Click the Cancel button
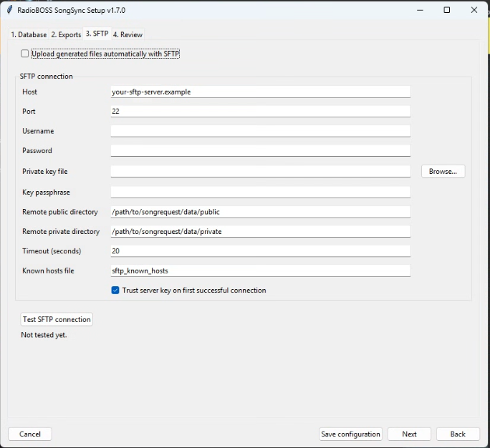This screenshot has height=448, width=490. [x=30, y=434]
